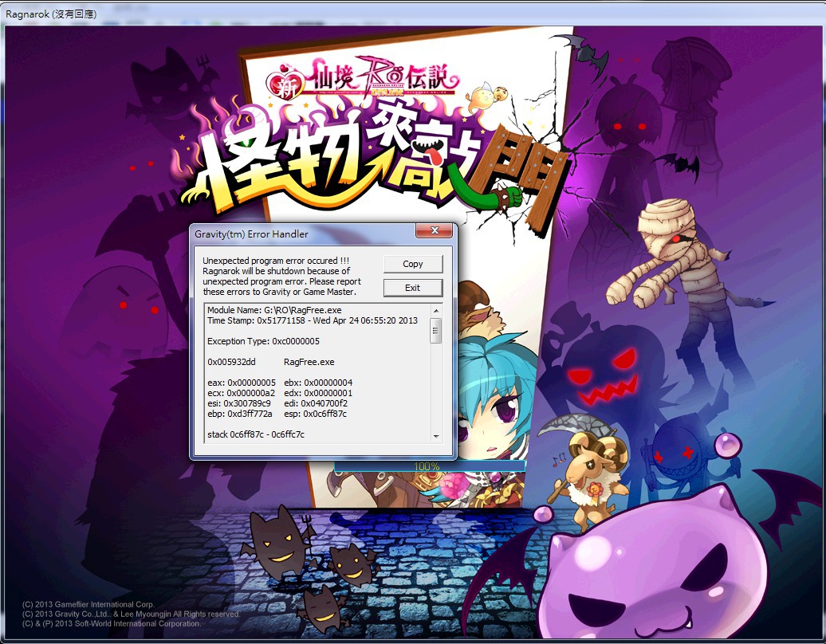
Task: Click the 'esi: 0x300789c9' register value
Action: 239,403
